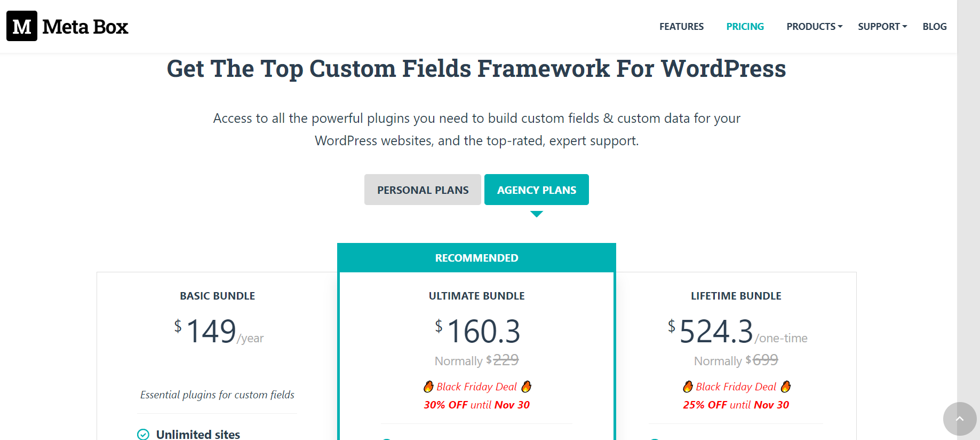Click the Normally $229 strikethrough price
This screenshot has width=980, height=440.
tap(476, 360)
